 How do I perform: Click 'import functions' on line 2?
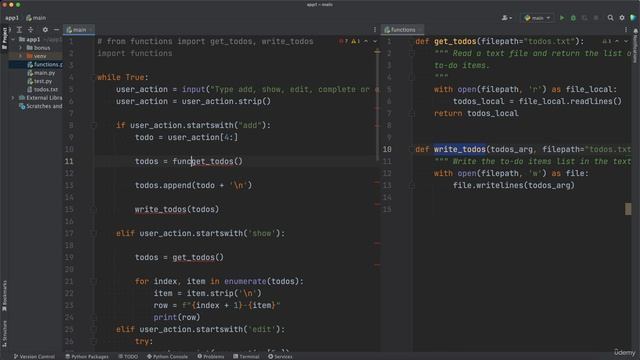[135, 53]
